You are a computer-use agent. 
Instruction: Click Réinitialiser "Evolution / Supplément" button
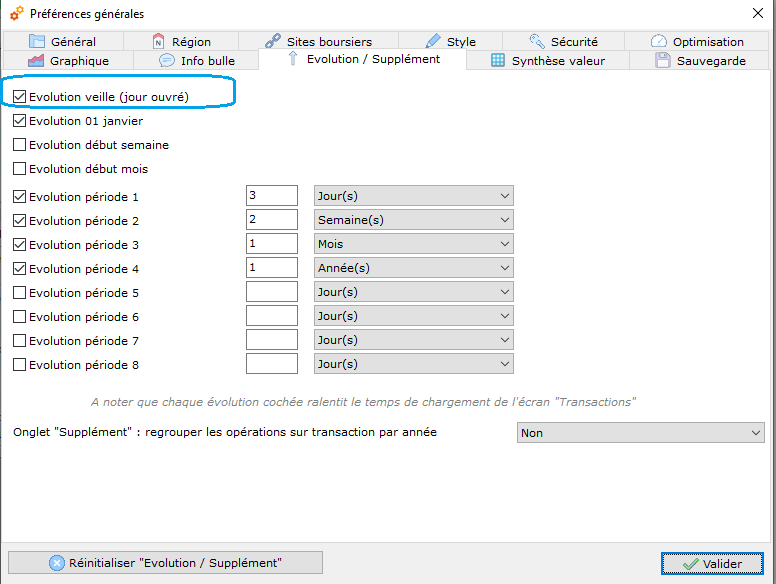pos(165,563)
